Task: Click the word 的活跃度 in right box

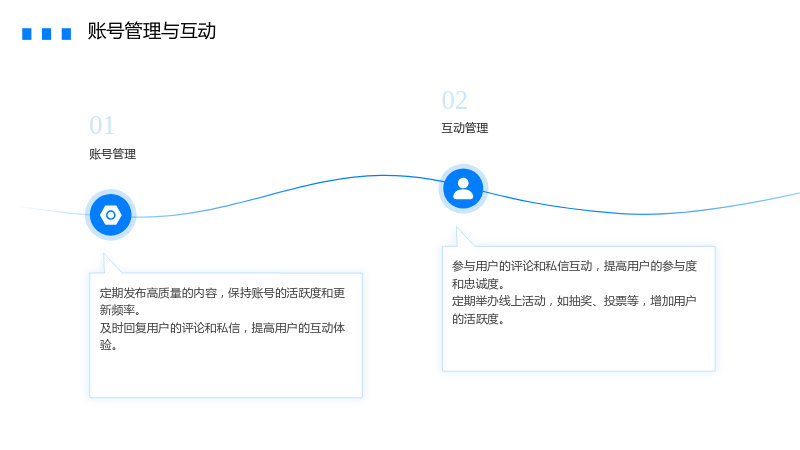Action: coord(476,319)
